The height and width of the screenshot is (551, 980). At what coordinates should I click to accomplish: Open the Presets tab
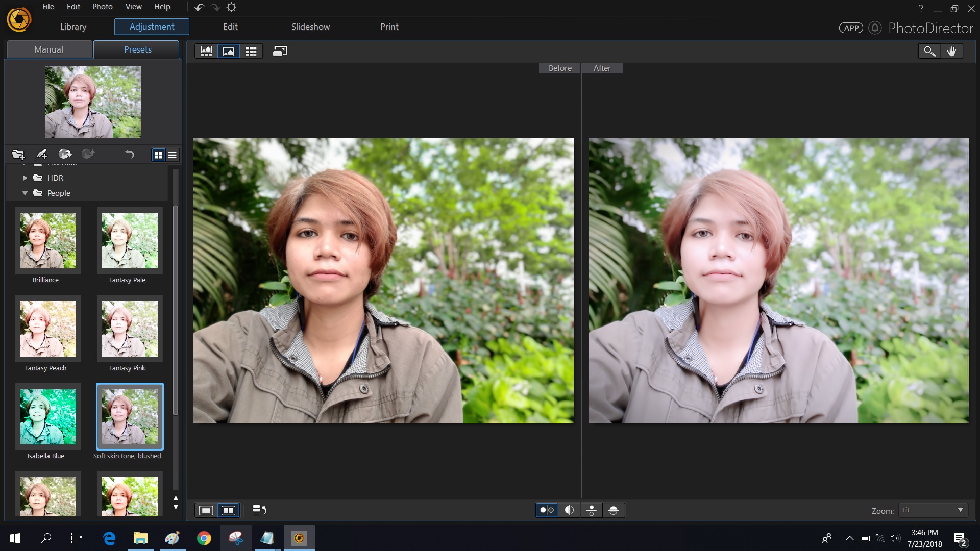(137, 49)
